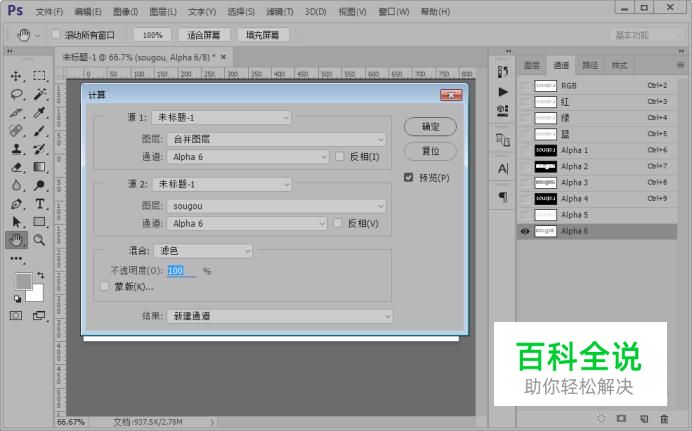
Task: Show the RGB channel visibility
Action: click(x=525, y=86)
